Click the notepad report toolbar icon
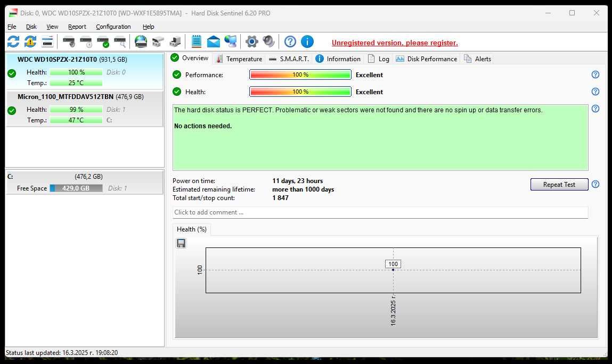612x364 pixels. pyautogui.click(x=197, y=42)
